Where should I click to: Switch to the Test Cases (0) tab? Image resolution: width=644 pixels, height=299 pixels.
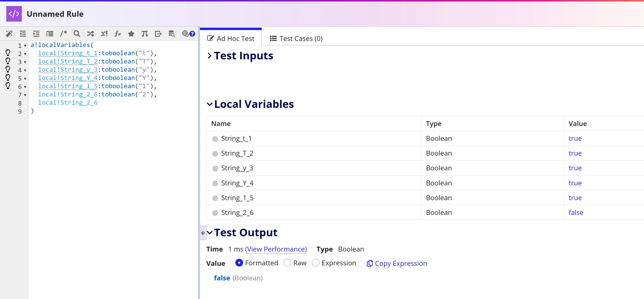[x=296, y=38]
